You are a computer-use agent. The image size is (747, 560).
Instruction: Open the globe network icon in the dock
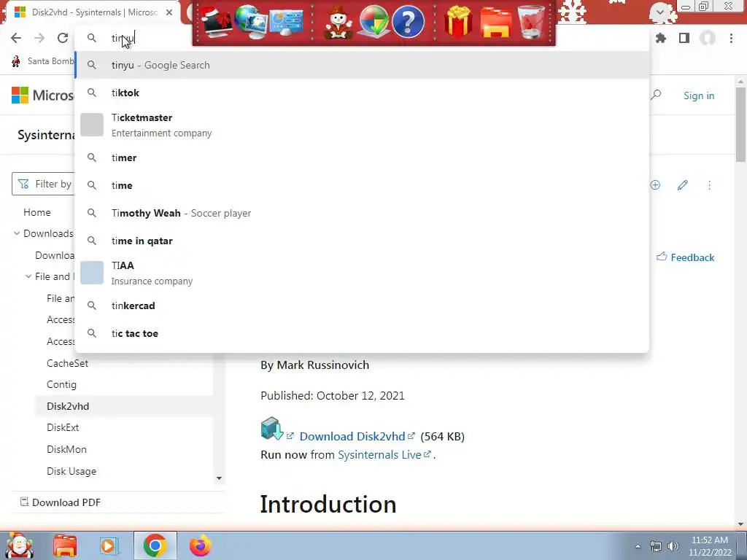[x=252, y=21]
